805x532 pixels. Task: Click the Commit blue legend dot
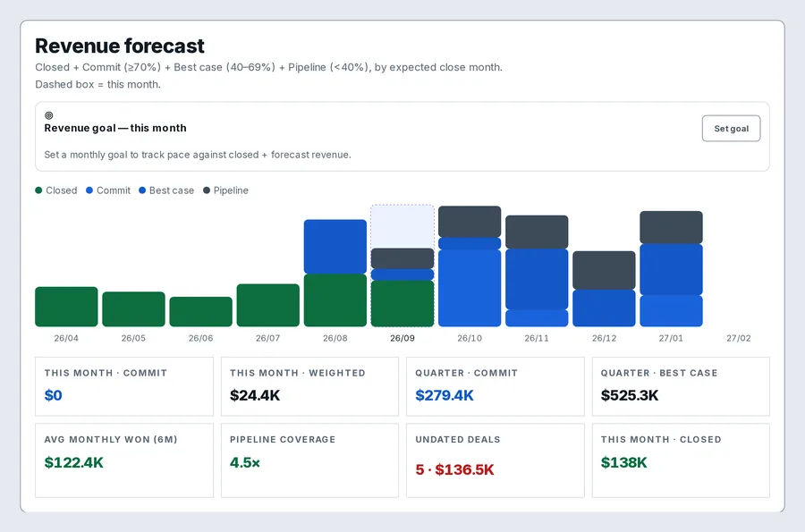coord(89,190)
